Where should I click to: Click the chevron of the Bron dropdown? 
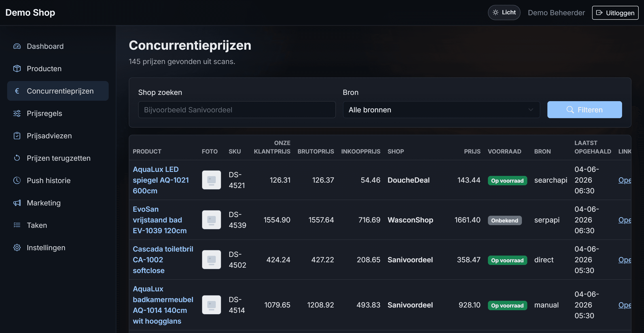531,110
